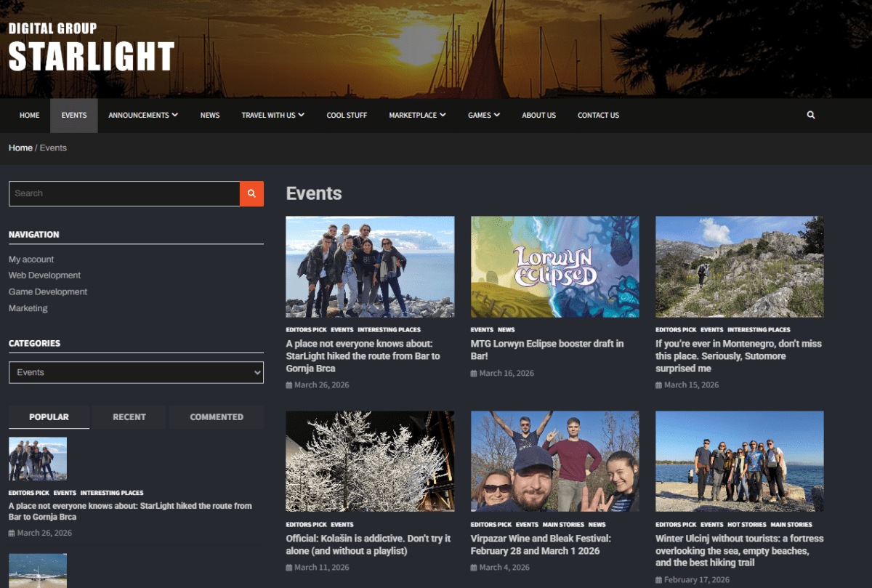Open the Categories select box showing Events
Viewport: 872px width, 588px height.
tap(136, 372)
